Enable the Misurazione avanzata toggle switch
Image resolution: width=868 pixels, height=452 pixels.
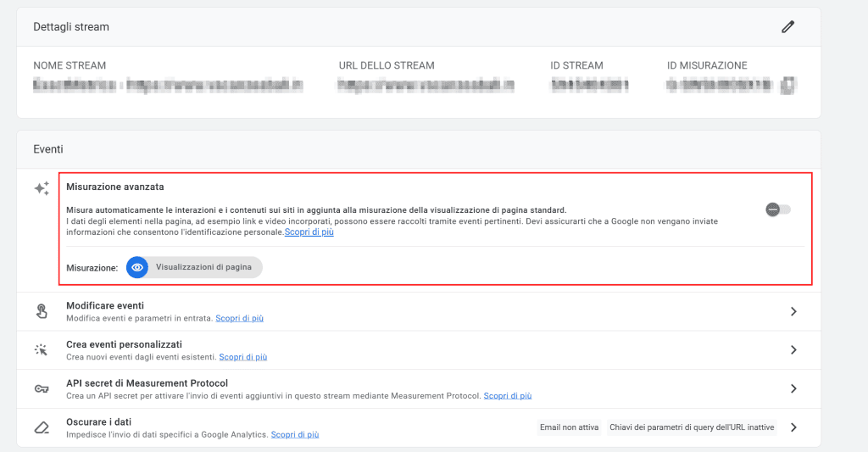(x=777, y=209)
